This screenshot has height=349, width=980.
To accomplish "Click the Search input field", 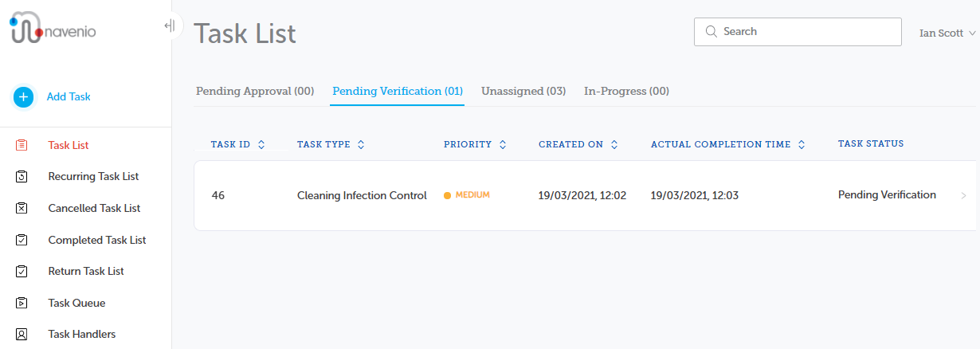I will click(798, 32).
